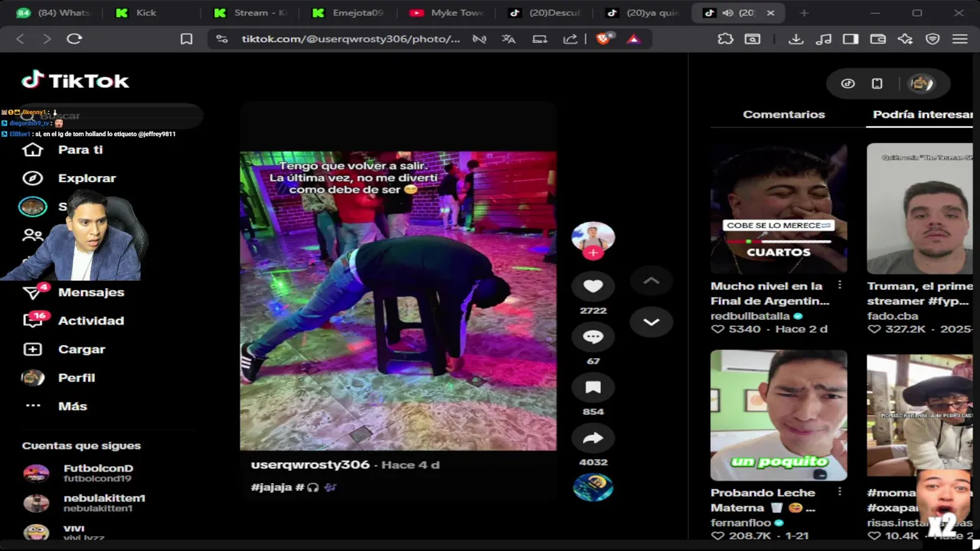The width and height of the screenshot is (980, 551).
Task: Reload the page with browser refresh icon
Action: pyautogui.click(x=74, y=38)
